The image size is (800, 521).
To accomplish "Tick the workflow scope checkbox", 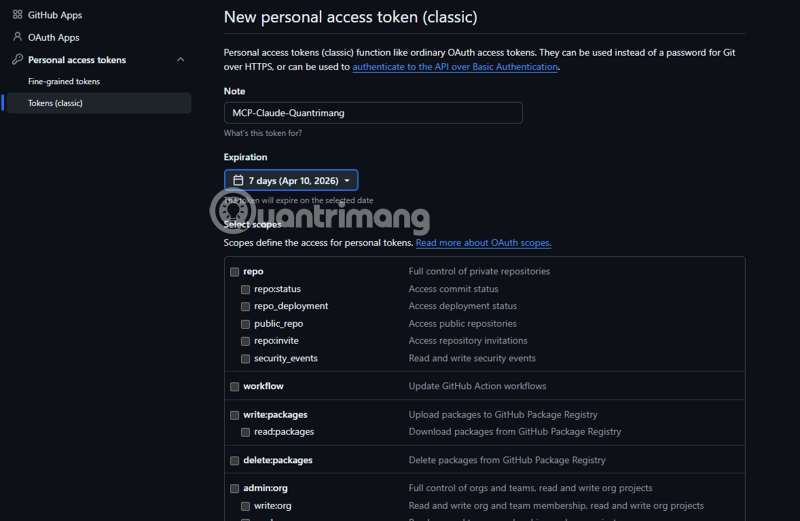I will tap(235, 387).
